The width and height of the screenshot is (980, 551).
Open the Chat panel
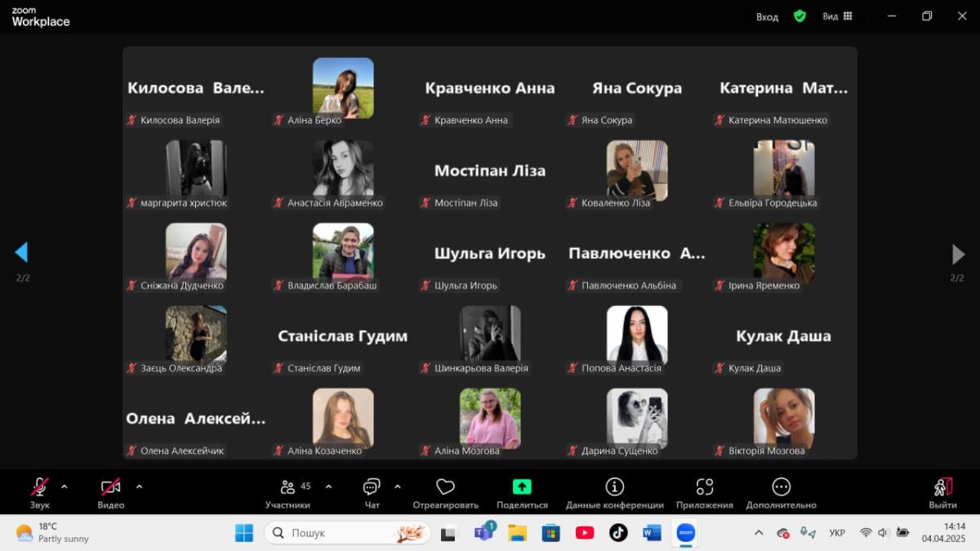[372, 487]
